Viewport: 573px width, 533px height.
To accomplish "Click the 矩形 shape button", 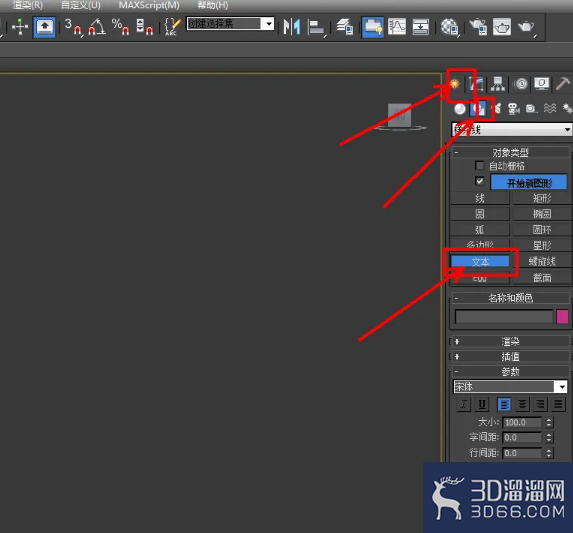I will click(542, 198).
